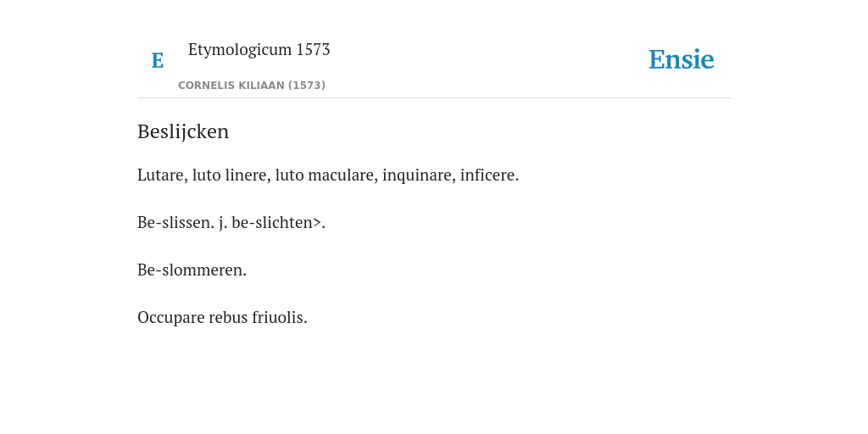
Task: Click the word inquinare in definition
Action: click(x=419, y=175)
